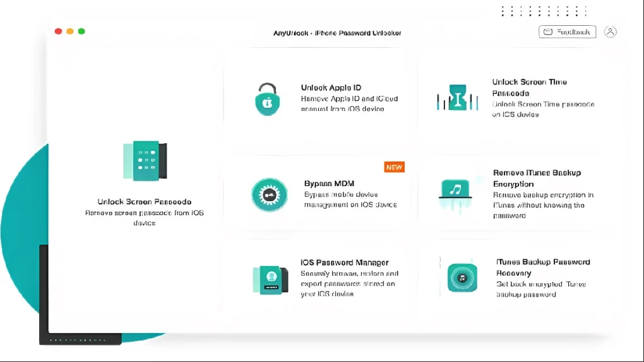Click the iTunes Backup Password Recovery disc icon
The image size is (644, 362).
[x=462, y=278]
